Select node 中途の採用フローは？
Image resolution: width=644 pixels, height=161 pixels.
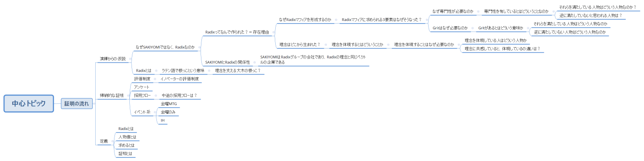coord(180,96)
